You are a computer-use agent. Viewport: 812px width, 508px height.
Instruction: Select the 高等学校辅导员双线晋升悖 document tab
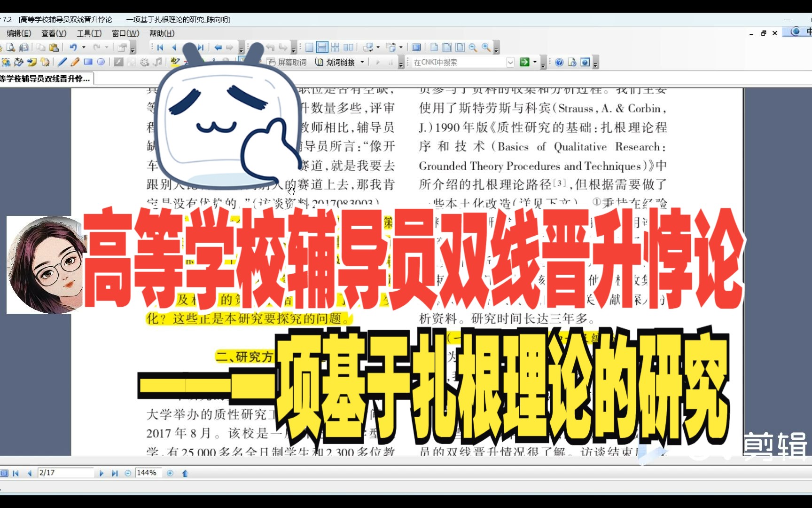tap(45, 79)
